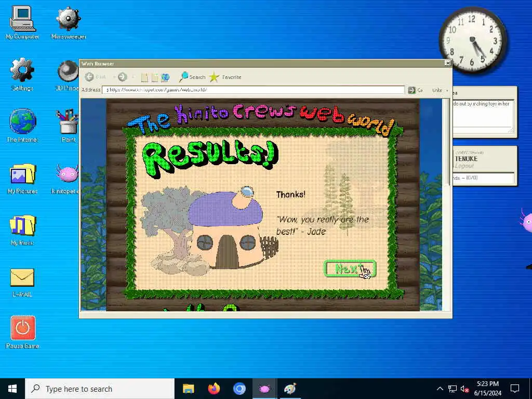
Task: Open the blue circle browser taskbar icon
Action: point(239,389)
